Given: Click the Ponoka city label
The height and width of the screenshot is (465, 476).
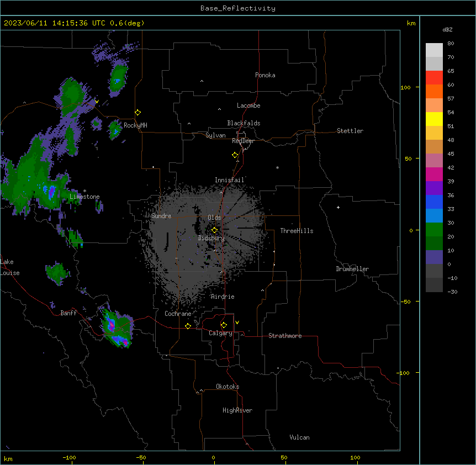Looking at the screenshot, I should [x=265, y=75].
